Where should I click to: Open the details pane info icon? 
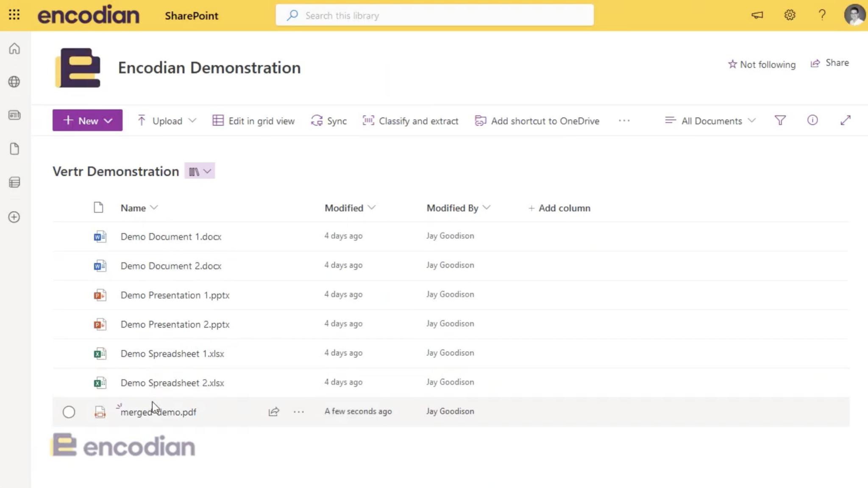[812, 120]
